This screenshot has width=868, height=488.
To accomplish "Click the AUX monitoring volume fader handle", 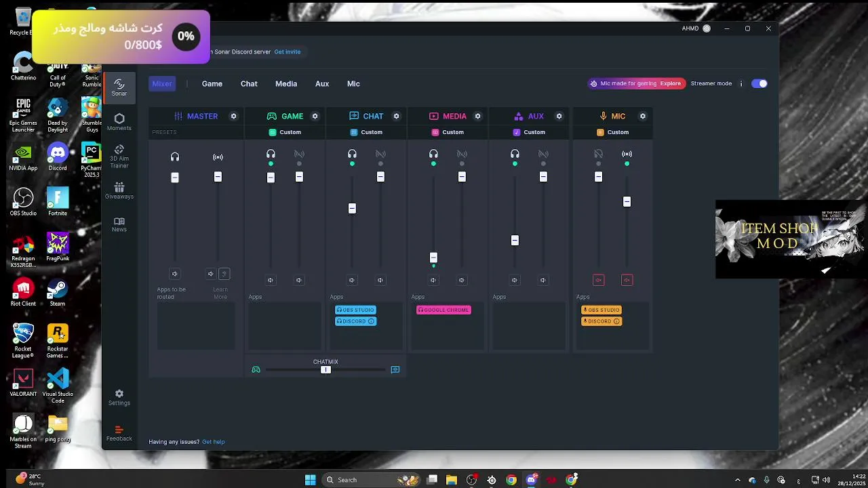I will tap(515, 241).
